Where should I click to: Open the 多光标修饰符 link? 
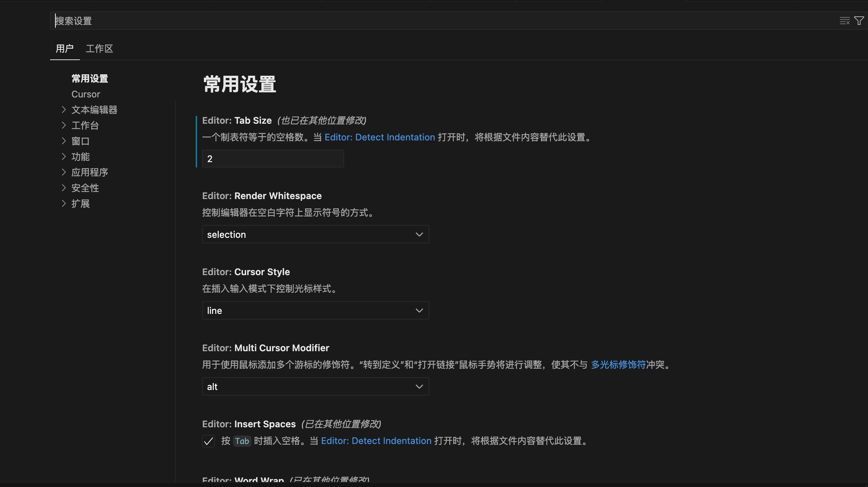[618, 365]
